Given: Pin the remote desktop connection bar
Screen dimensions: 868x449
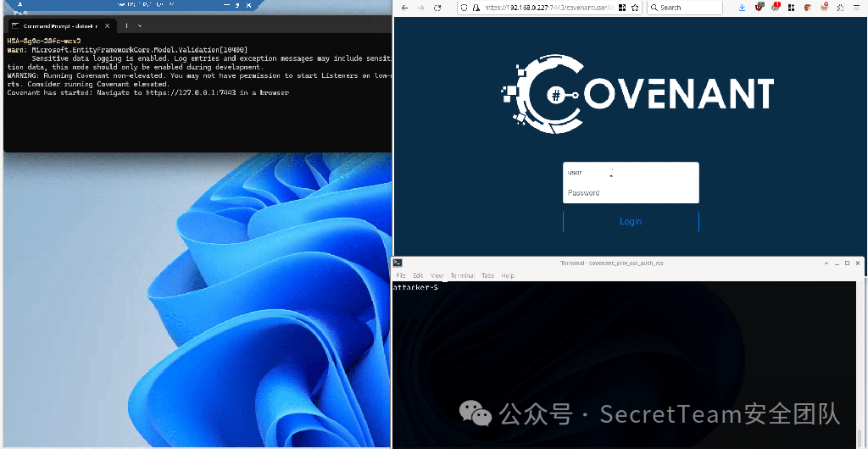Looking at the screenshot, I should pos(19,4).
